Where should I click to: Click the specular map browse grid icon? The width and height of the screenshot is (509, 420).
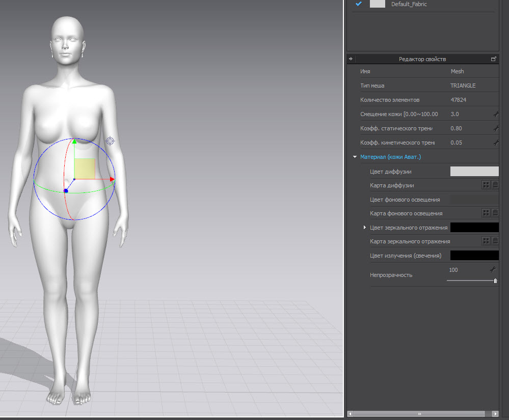tap(486, 241)
